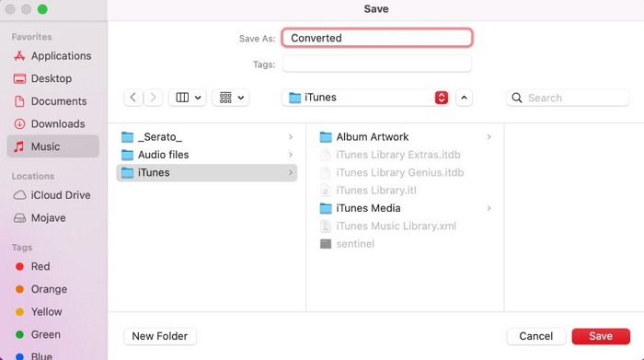Open the Mojave disk location

point(52,218)
